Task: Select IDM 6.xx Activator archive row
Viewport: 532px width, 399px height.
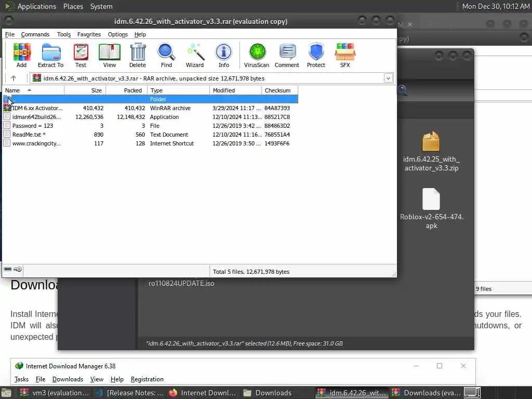Action: 150,108
